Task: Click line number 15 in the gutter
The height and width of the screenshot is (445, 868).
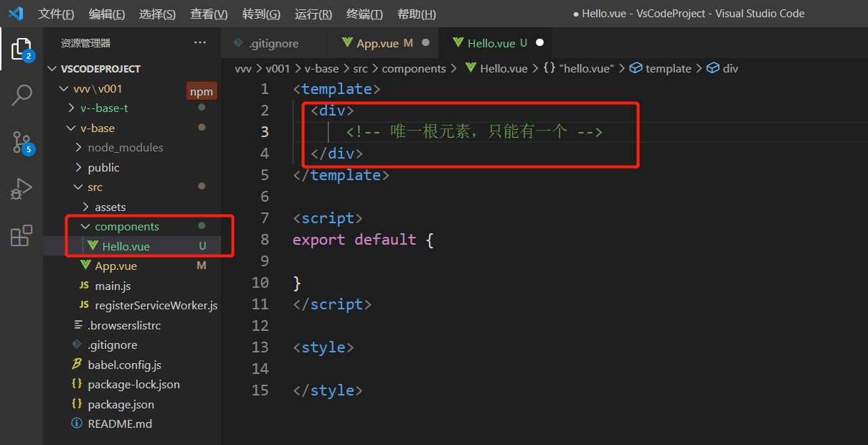Action: pyautogui.click(x=261, y=390)
